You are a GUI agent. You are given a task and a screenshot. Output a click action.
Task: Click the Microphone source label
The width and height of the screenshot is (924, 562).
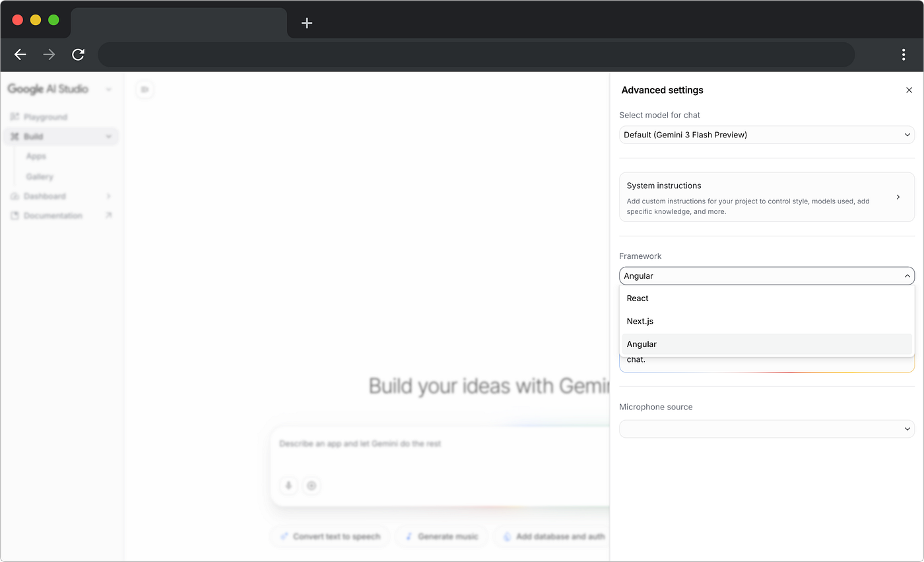coord(656,407)
